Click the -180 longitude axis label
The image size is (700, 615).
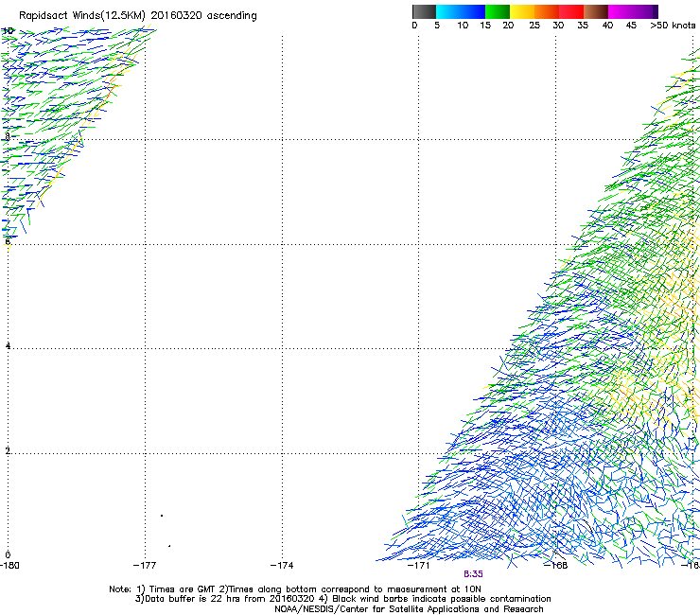click(9, 566)
